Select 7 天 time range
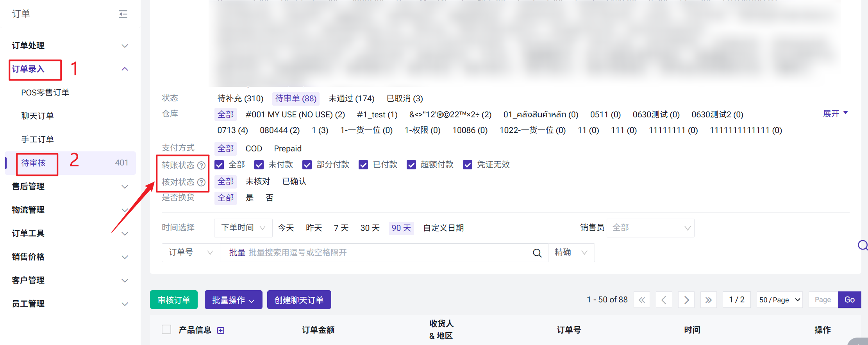The width and height of the screenshot is (868, 345). (x=341, y=228)
